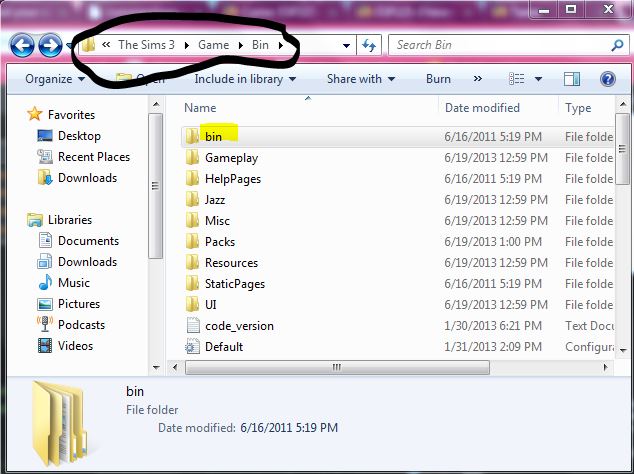
Task: Click the search magnifier icon
Action: point(617,45)
